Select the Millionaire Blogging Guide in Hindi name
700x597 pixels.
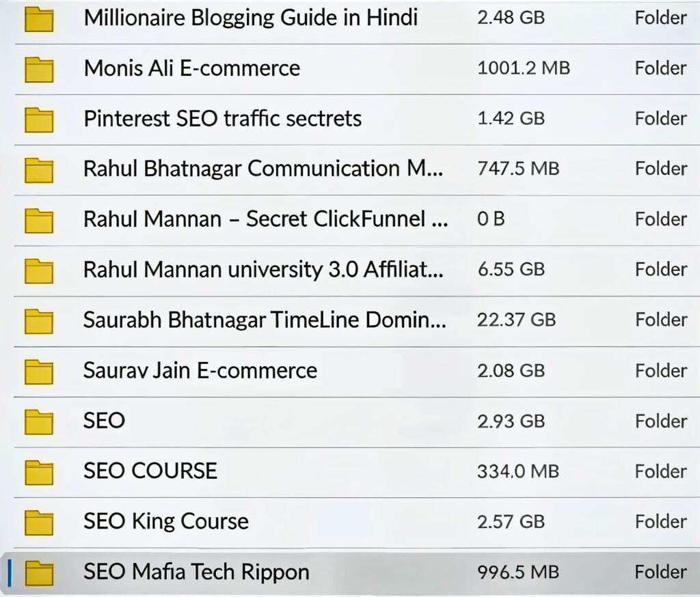coord(250,18)
